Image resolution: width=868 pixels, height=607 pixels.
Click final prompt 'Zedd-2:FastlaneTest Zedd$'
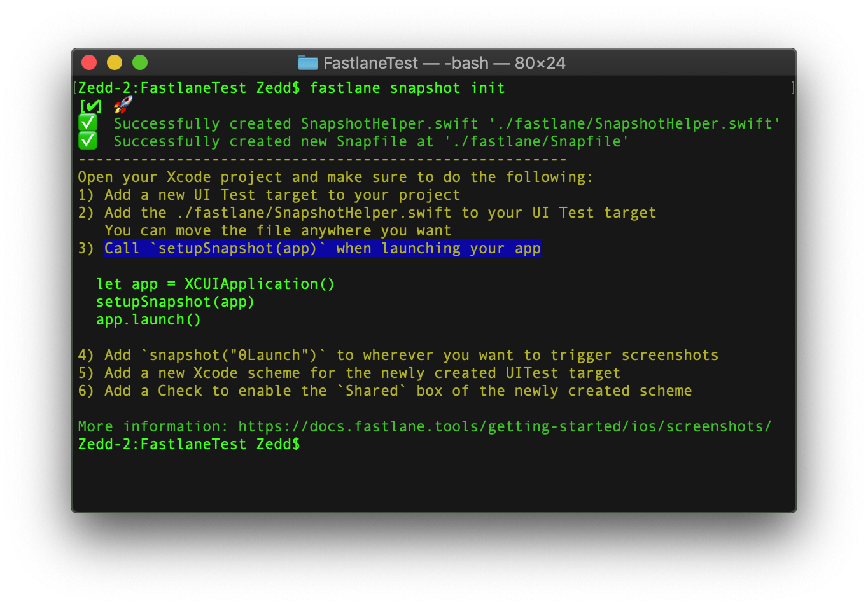(188, 444)
